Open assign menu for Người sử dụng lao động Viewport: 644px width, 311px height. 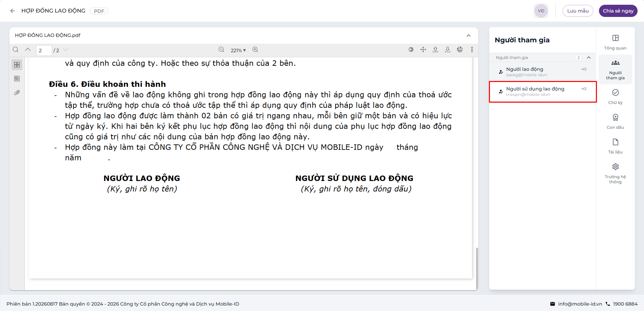pyautogui.click(x=584, y=89)
